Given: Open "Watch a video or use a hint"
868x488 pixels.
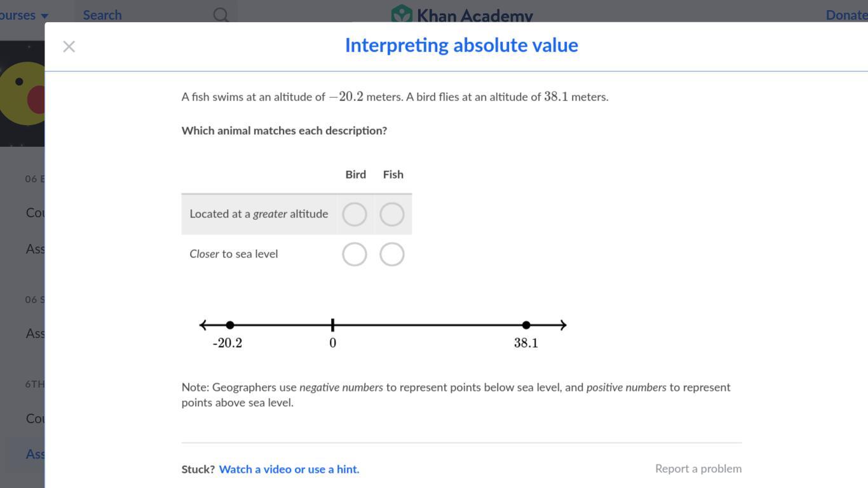Looking at the screenshot, I should point(289,470).
